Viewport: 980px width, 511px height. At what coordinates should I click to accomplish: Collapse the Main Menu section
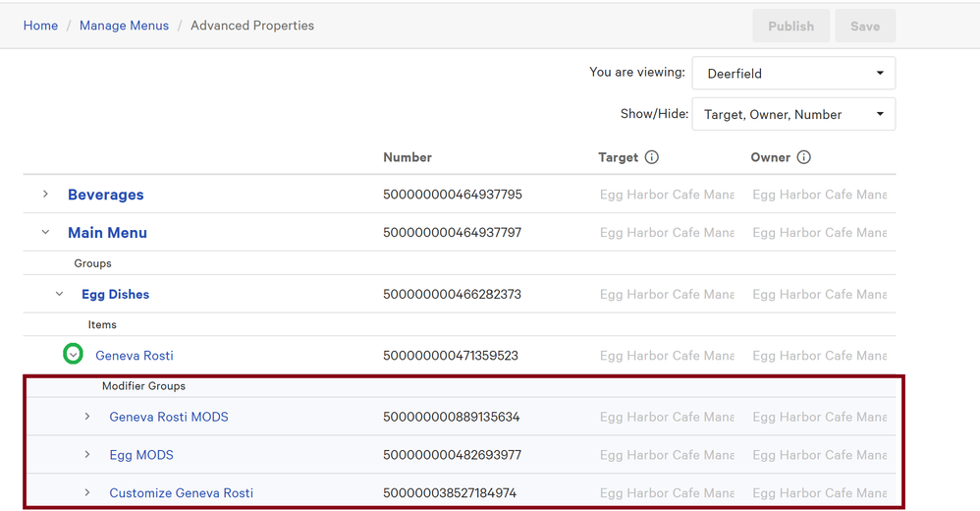pos(45,233)
